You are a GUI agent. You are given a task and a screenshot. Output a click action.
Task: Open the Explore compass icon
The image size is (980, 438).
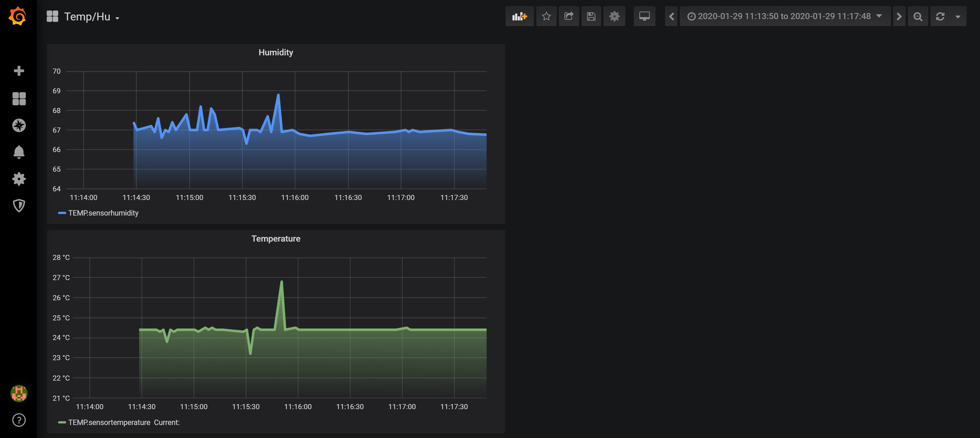coord(19,125)
